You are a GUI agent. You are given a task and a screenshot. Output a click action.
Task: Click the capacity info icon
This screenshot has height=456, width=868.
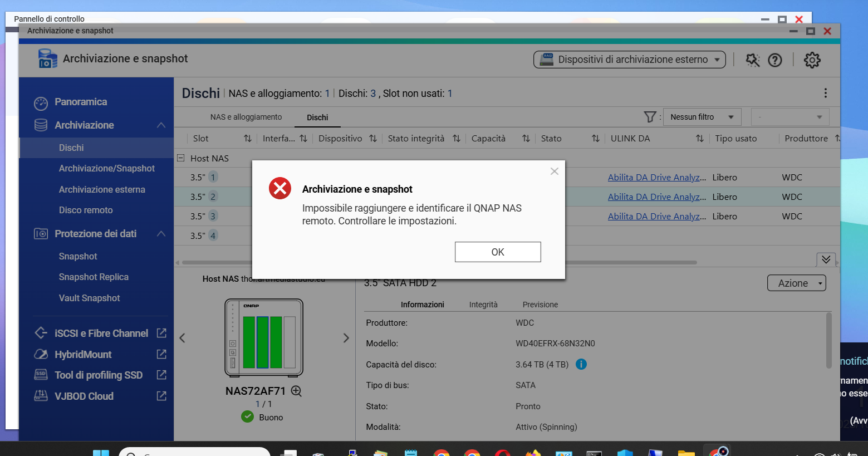coord(581,364)
